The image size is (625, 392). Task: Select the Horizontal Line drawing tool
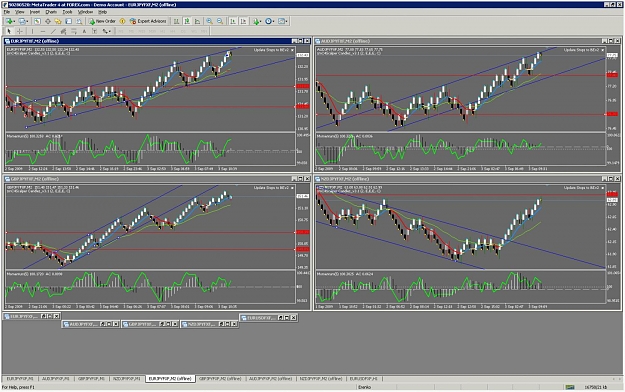pos(43,31)
